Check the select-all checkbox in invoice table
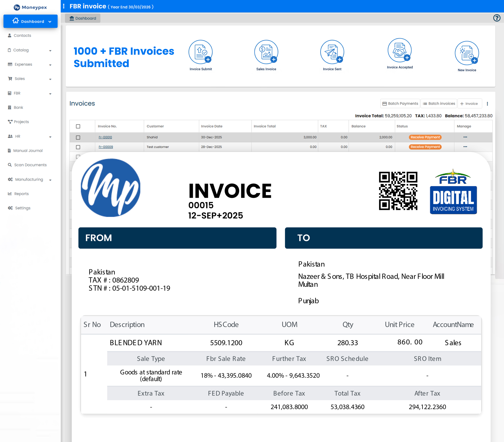Screen dimensions: 504x442 (x=78, y=126)
